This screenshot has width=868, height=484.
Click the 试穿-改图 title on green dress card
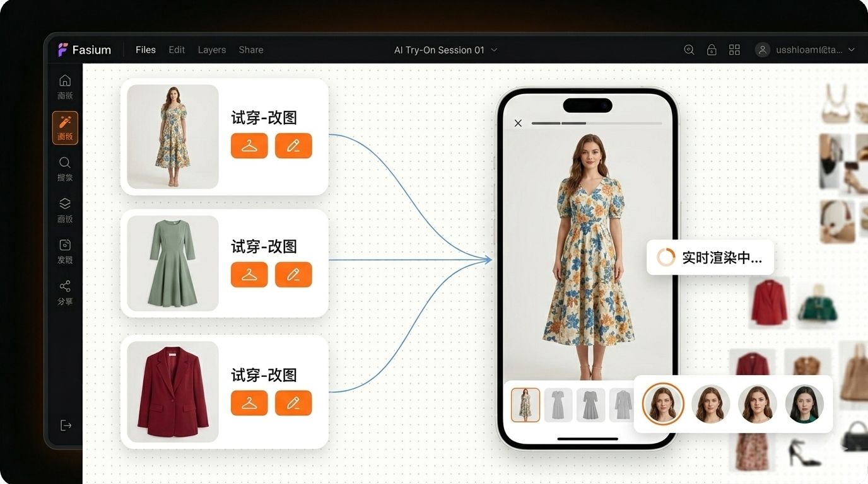[x=264, y=246]
